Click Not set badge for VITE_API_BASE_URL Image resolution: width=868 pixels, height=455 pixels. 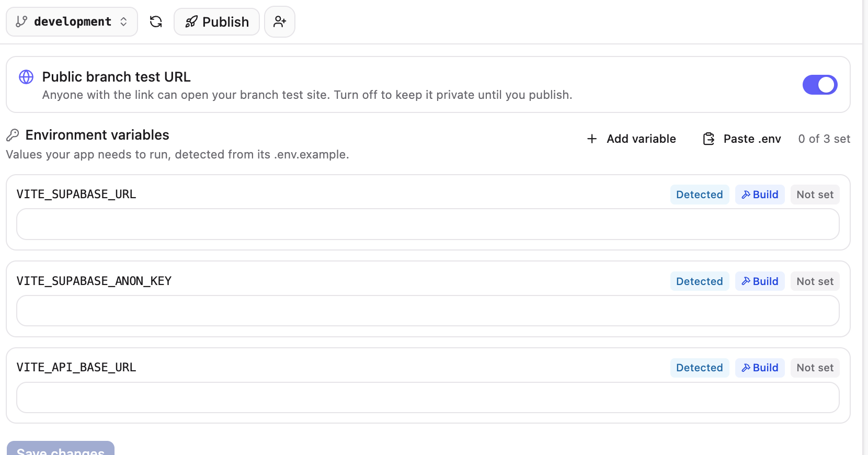(x=815, y=368)
